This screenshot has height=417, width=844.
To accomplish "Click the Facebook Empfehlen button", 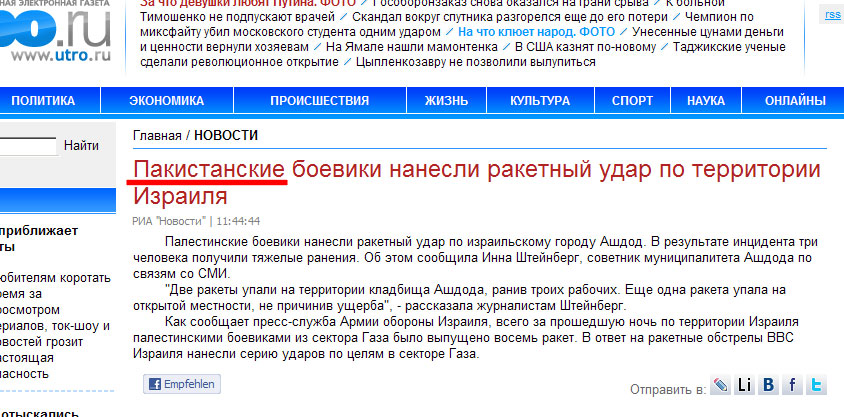I will click(182, 384).
